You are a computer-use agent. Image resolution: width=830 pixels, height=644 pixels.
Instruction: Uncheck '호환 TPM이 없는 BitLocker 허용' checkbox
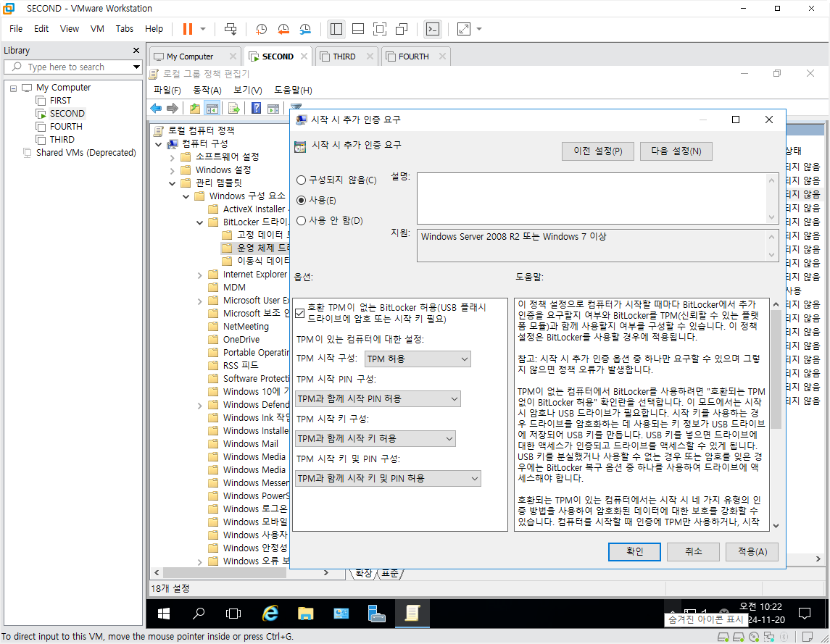[x=300, y=313]
